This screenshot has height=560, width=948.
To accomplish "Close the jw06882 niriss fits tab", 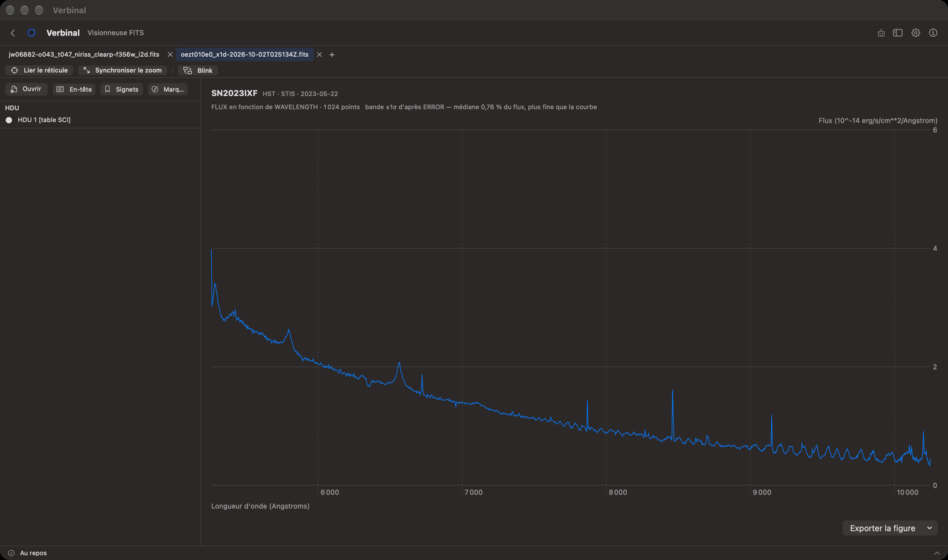I will click(x=170, y=54).
